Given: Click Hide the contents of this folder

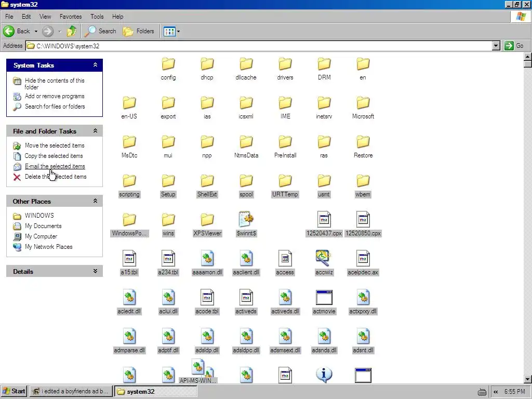Looking at the screenshot, I should 54,84.
